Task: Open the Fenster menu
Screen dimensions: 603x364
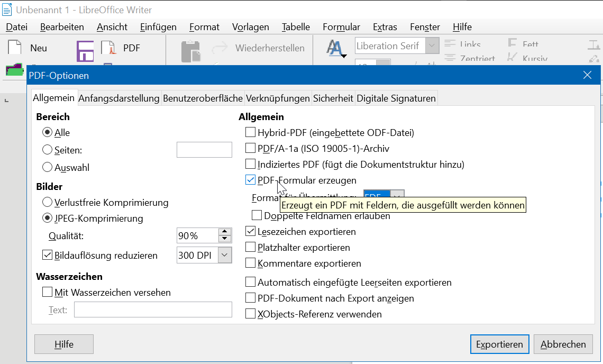Action: click(x=425, y=27)
